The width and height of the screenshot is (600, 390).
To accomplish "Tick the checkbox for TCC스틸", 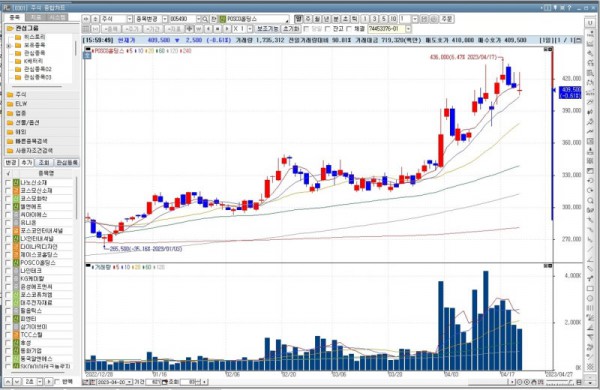I will 8,335.
